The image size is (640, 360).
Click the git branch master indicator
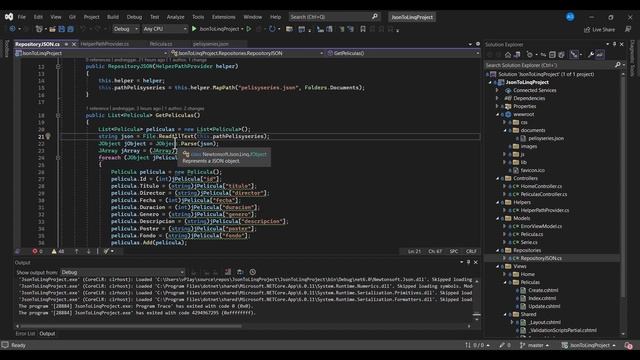[534, 345]
